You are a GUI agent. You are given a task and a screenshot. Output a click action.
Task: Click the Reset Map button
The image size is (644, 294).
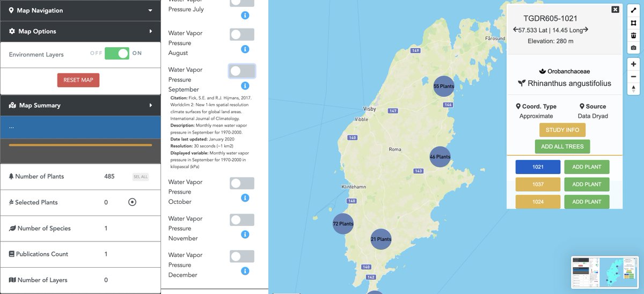tap(78, 80)
